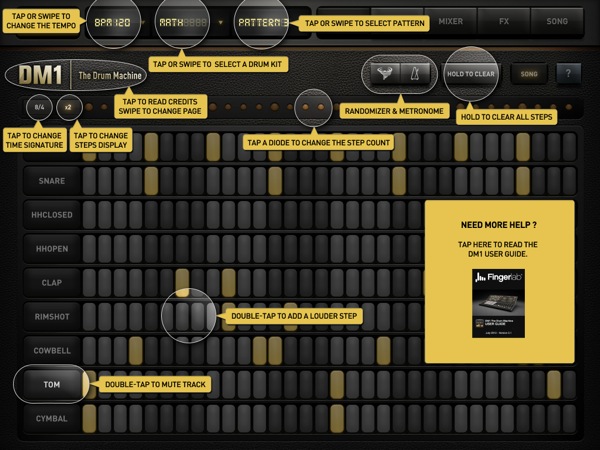The width and height of the screenshot is (600, 450).
Task: Toggle step 17 of the TOM track
Action: [337, 385]
